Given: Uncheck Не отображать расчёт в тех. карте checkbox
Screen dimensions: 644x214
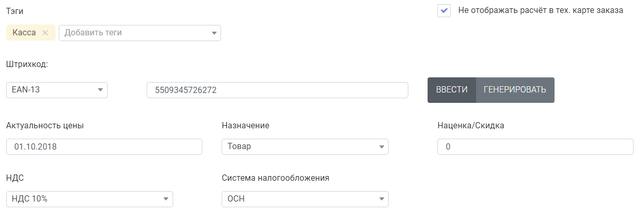Looking at the screenshot, I should (x=444, y=10).
